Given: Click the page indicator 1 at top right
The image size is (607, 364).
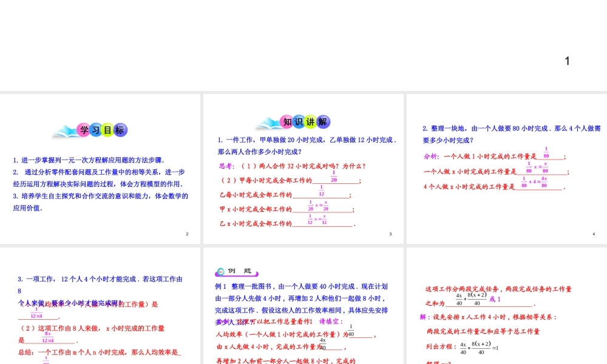Looking at the screenshot, I should click(567, 61).
